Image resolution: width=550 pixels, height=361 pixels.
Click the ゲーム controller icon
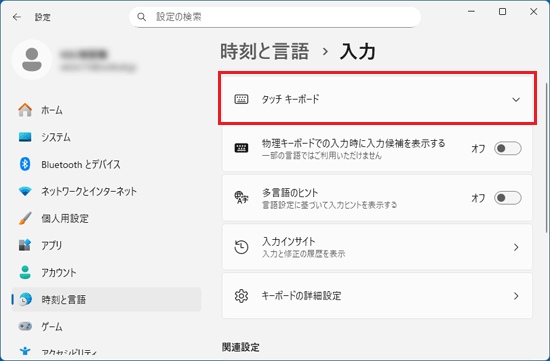25,326
